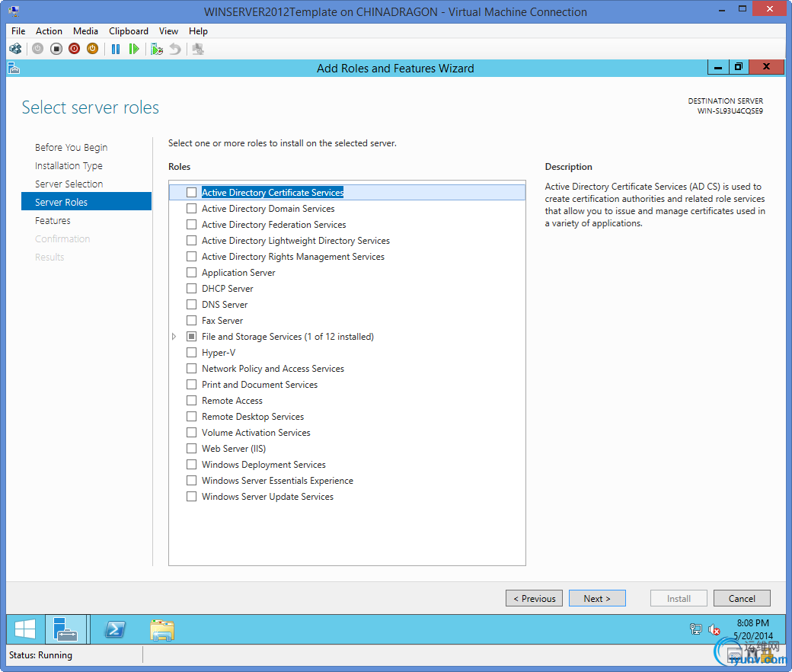This screenshot has height=672, width=792.
Task: Click the network tray icon
Action: point(695,629)
